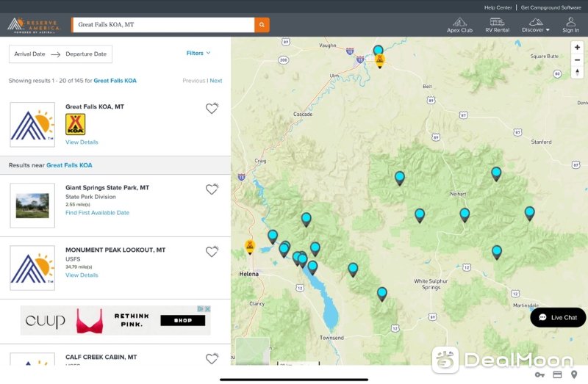The height and width of the screenshot is (384, 588).
Task: Expand the Filters dropdown
Action: pos(198,53)
